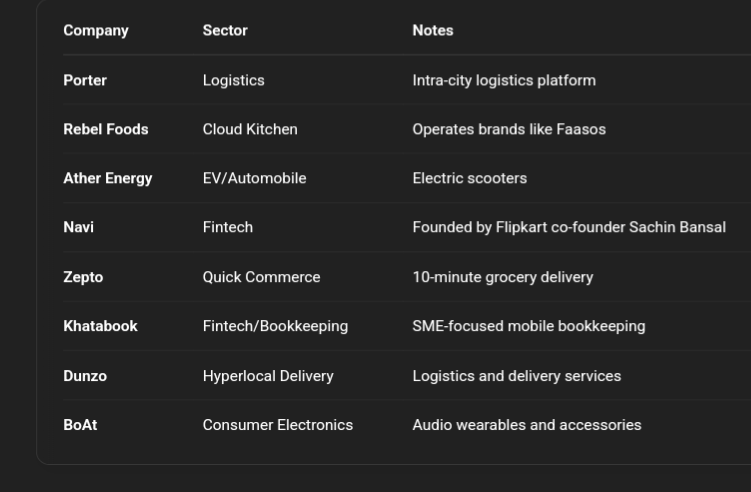Click the BoAt company name
The height and width of the screenshot is (492, 751).
point(80,425)
